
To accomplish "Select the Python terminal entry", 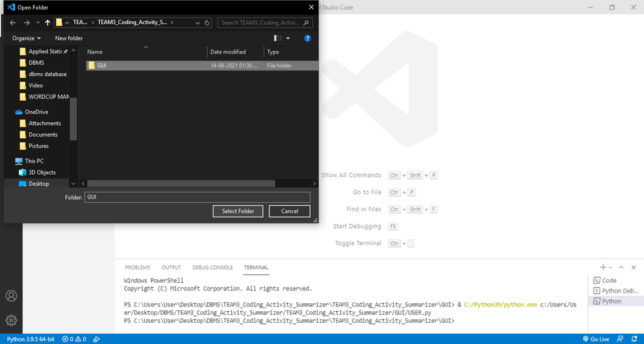I will [x=616, y=301].
